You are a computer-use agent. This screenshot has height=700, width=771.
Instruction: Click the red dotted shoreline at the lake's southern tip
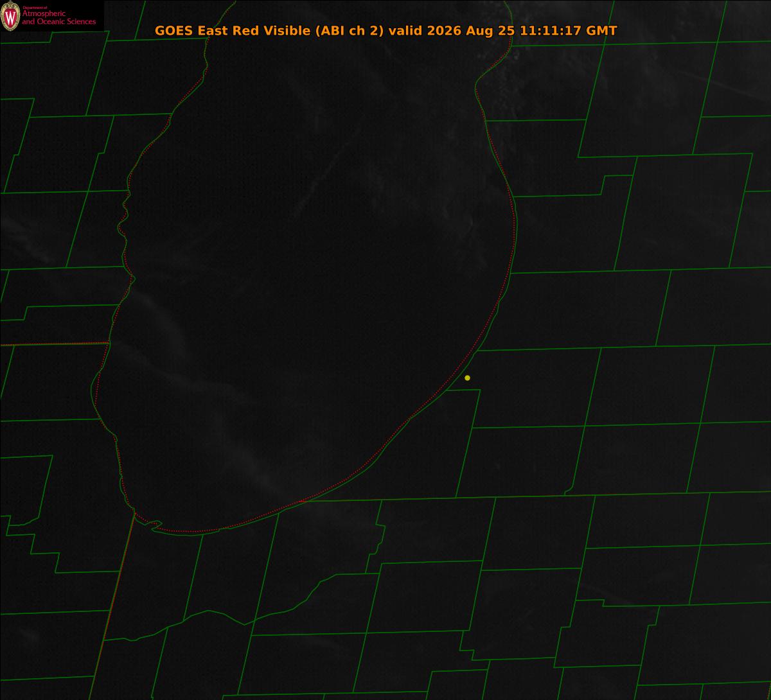(193, 531)
